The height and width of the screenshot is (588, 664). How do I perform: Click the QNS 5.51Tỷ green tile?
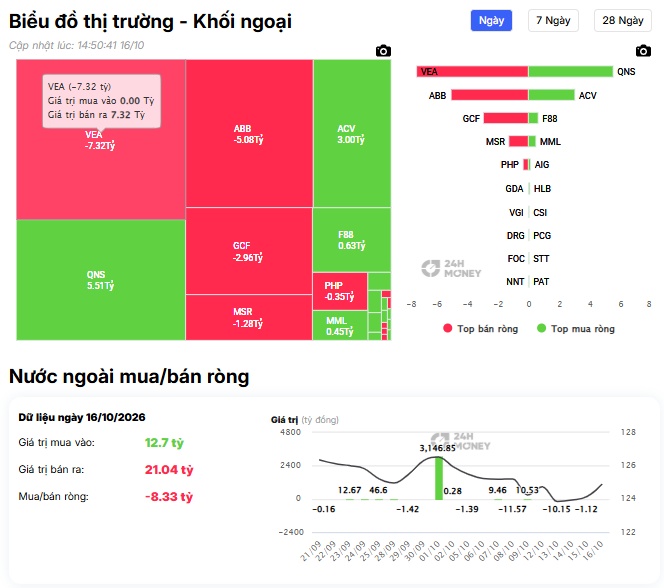point(101,280)
